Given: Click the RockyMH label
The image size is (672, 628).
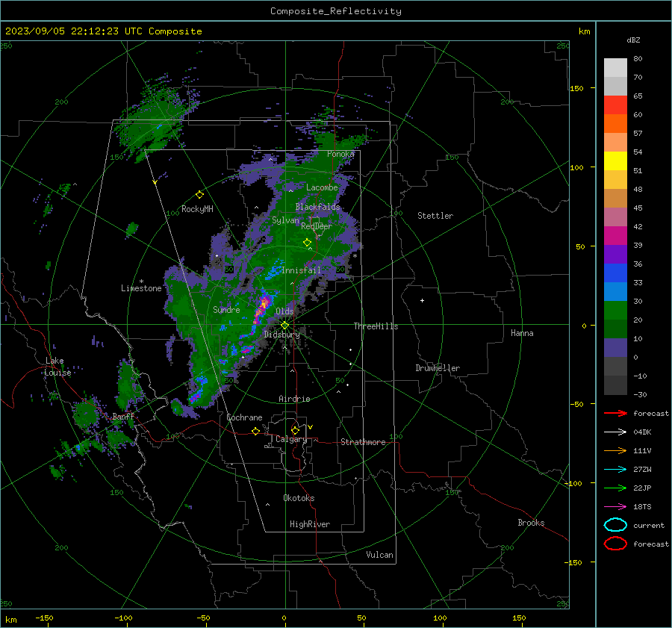Looking at the screenshot, I should pos(197,209).
